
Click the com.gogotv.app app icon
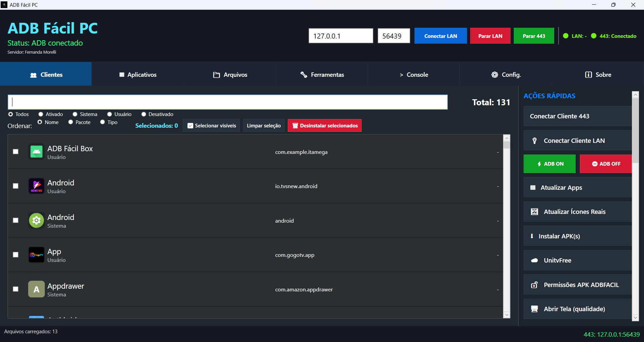pos(37,255)
